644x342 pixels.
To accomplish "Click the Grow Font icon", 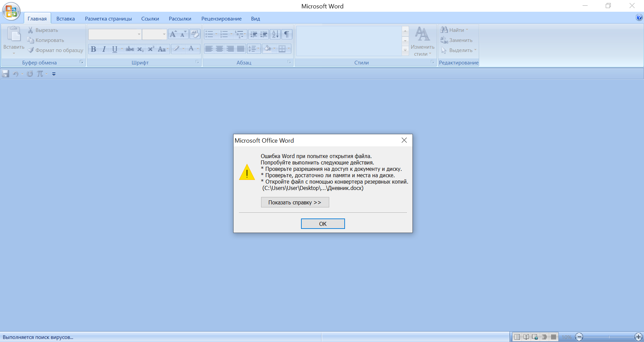I will [x=173, y=34].
